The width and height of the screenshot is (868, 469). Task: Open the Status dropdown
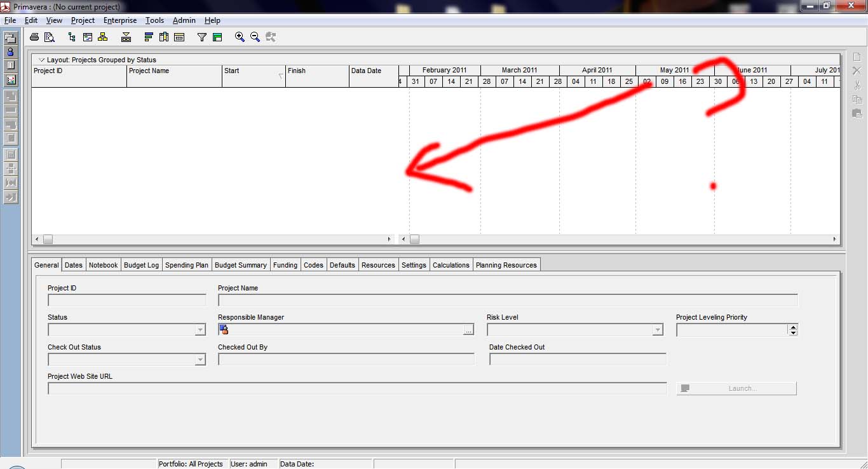[x=200, y=330]
